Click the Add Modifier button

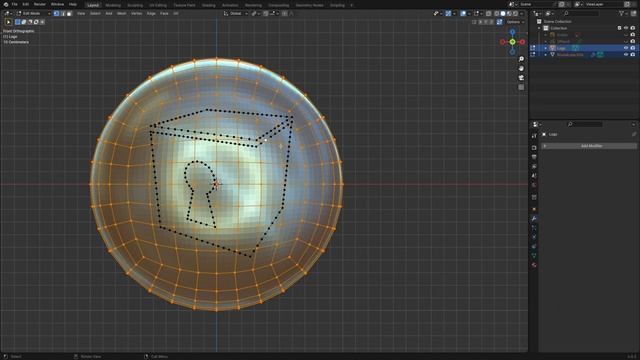589,146
